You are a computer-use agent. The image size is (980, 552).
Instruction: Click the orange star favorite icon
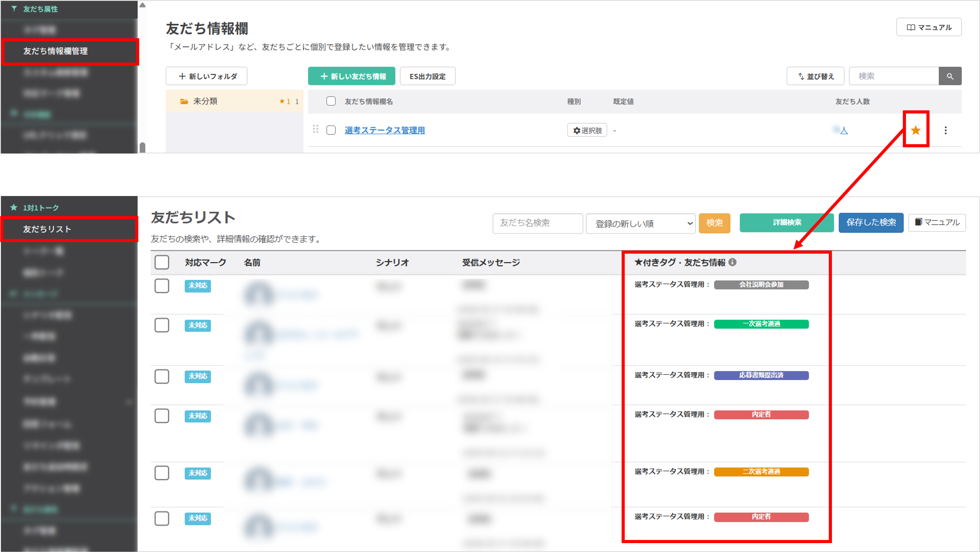click(916, 131)
